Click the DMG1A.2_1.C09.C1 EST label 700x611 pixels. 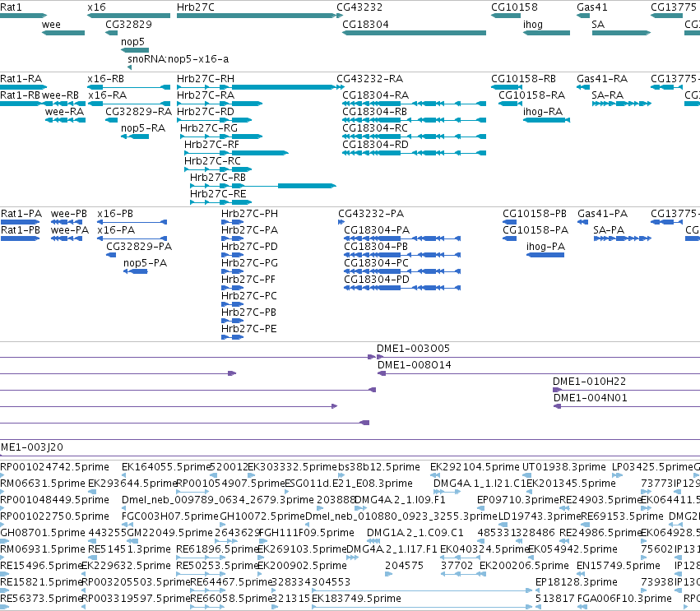pos(415,532)
